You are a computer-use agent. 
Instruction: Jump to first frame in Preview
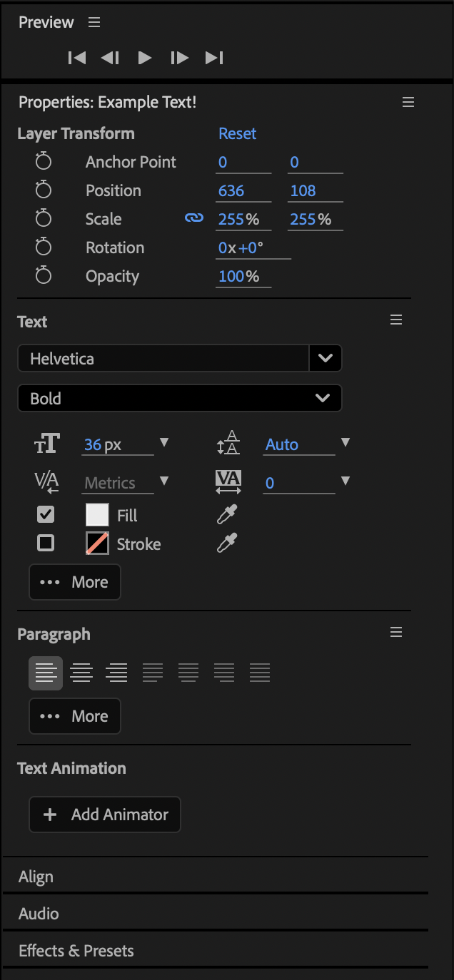pyautogui.click(x=77, y=58)
